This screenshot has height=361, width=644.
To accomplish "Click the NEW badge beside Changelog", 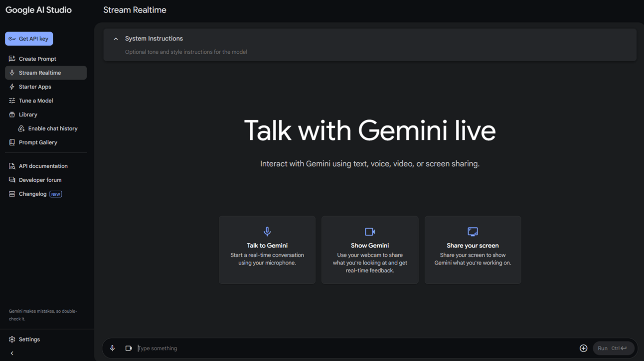I will (x=56, y=194).
